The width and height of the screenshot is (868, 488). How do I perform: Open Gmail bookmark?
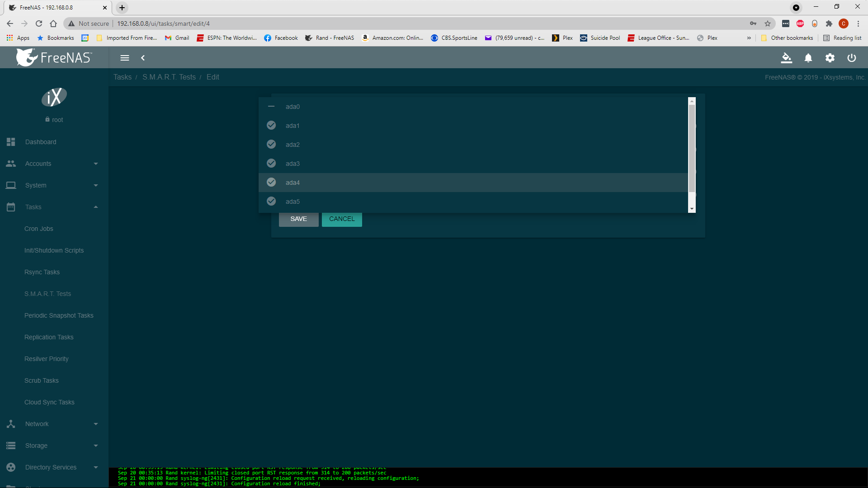tap(177, 38)
